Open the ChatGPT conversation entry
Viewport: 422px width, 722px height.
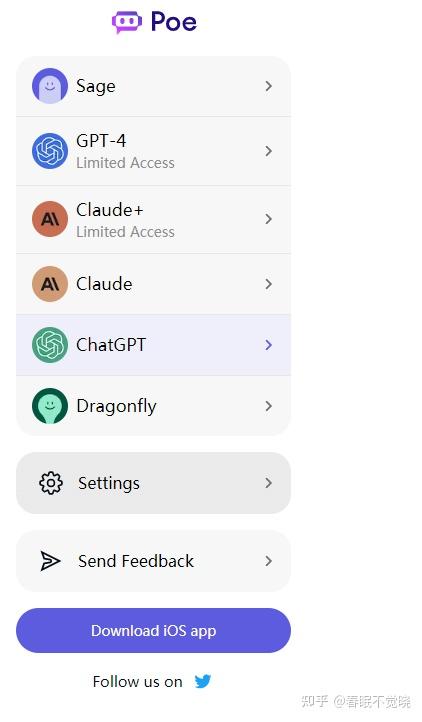coord(153,345)
